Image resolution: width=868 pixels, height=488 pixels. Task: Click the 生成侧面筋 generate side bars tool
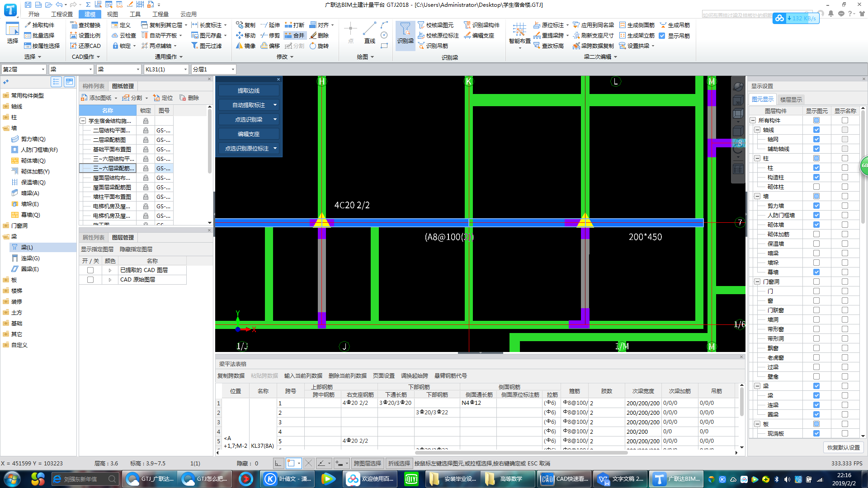[x=637, y=25]
